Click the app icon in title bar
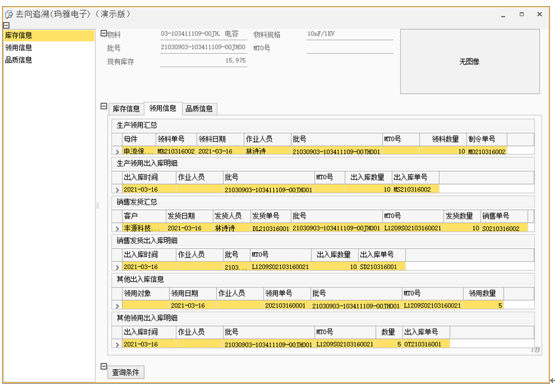The image size is (555, 387). (9, 15)
